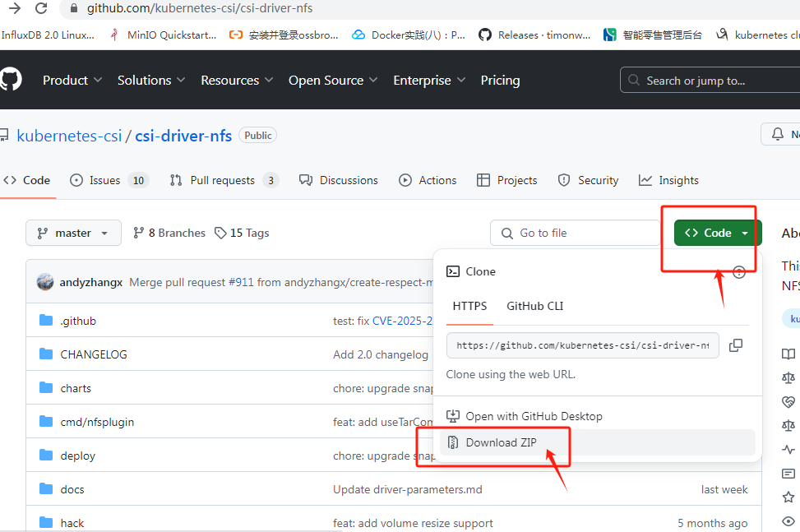
Task: Click the copy clone URL icon
Action: [736, 345]
